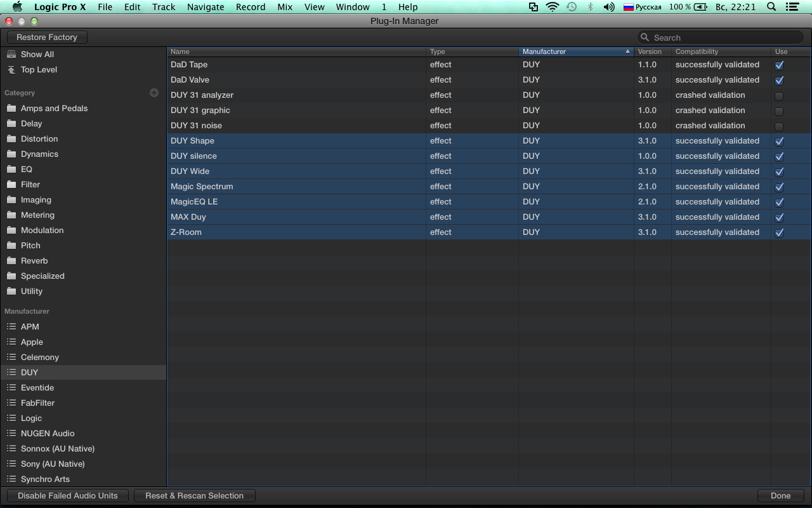Uncheck Use for DUY silence
812x508 pixels.
point(779,156)
